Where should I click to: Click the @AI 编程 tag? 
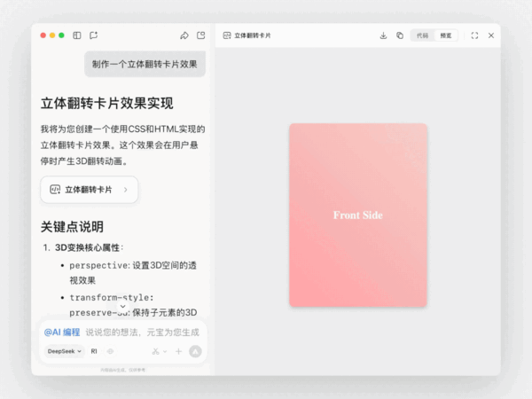pyautogui.click(x=62, y=332)
